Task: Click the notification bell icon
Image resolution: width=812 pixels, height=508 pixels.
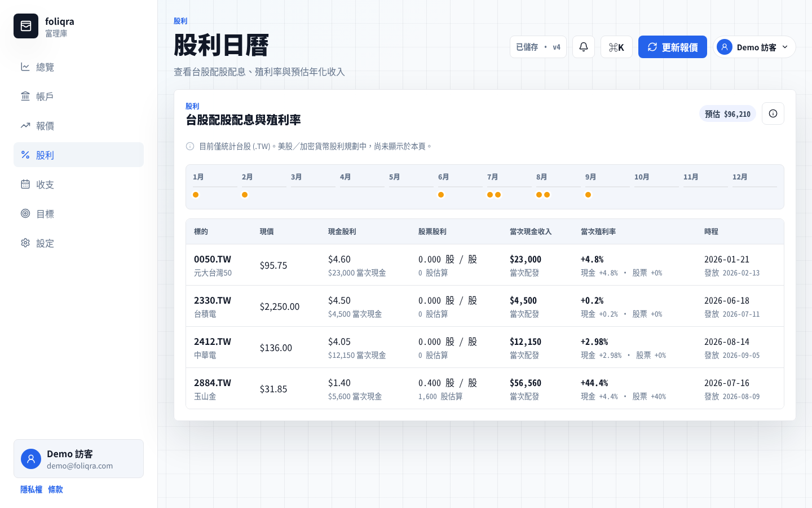Action: pyautogui.click(x=584, y=47)
